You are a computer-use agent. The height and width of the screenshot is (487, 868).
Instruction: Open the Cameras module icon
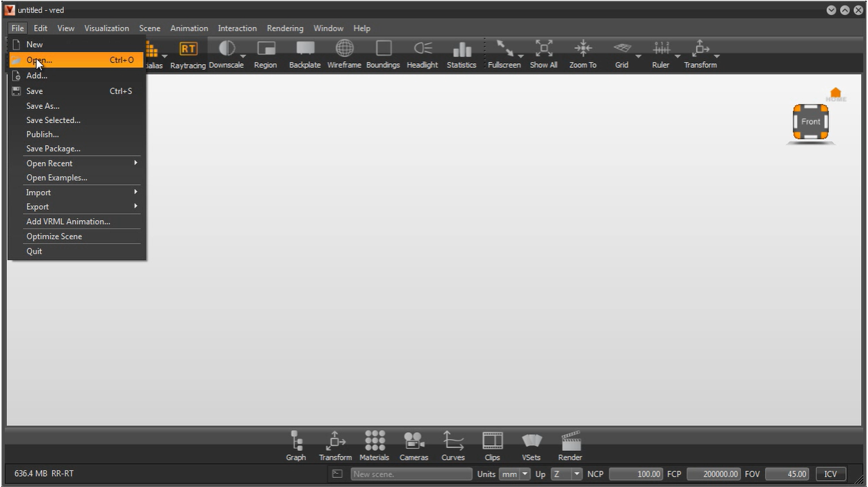414,440
